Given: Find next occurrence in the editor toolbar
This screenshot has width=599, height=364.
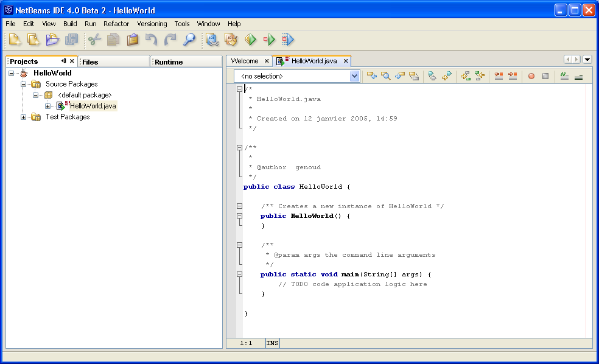Looking at the screenshot, I should 399,76.
